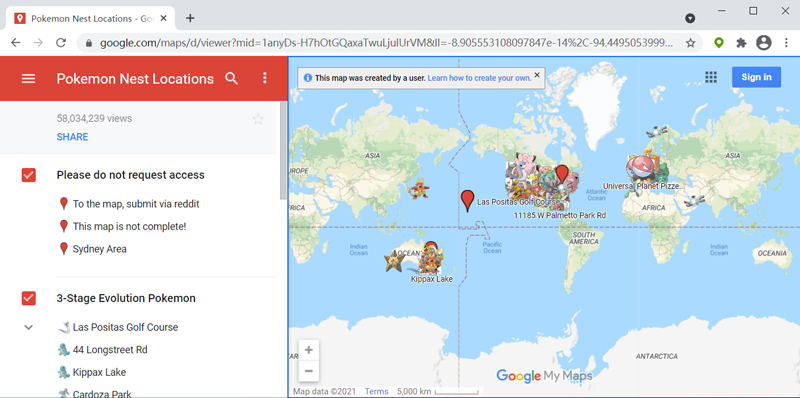The width and height of the screenshot is (800, 398).
Task: Click the address bar URL field
Action: 386,43
